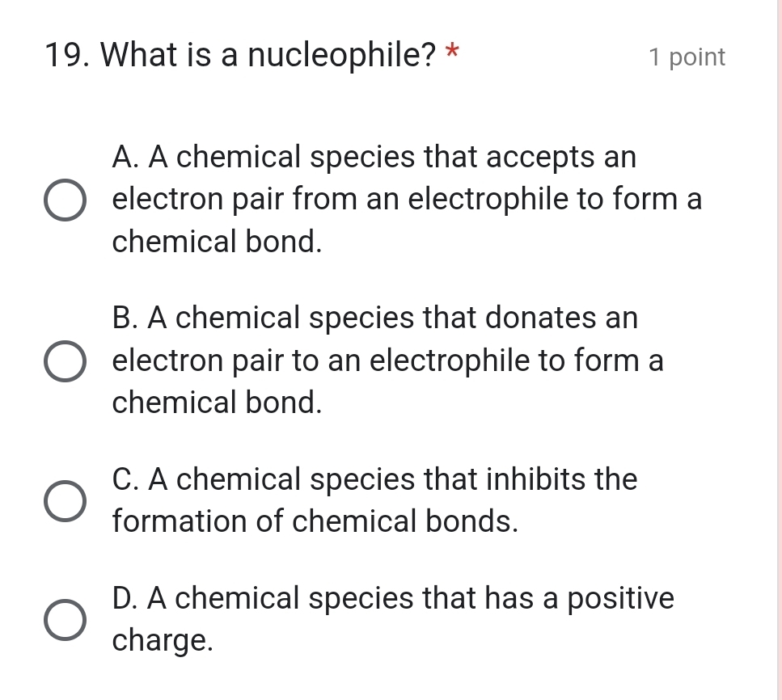
Task: Choose the radio button for option B
Action: point(64,361)
